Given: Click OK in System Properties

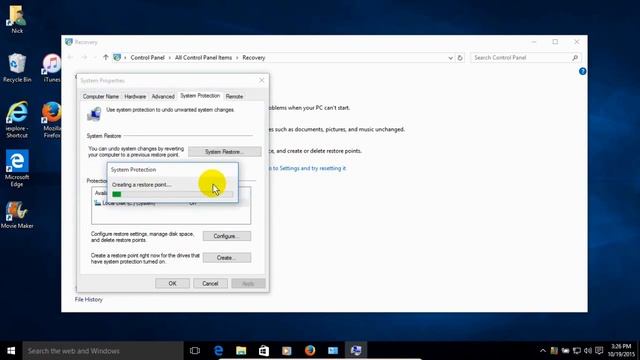Looking at the screenshot, I should click(x=172, y=283).
